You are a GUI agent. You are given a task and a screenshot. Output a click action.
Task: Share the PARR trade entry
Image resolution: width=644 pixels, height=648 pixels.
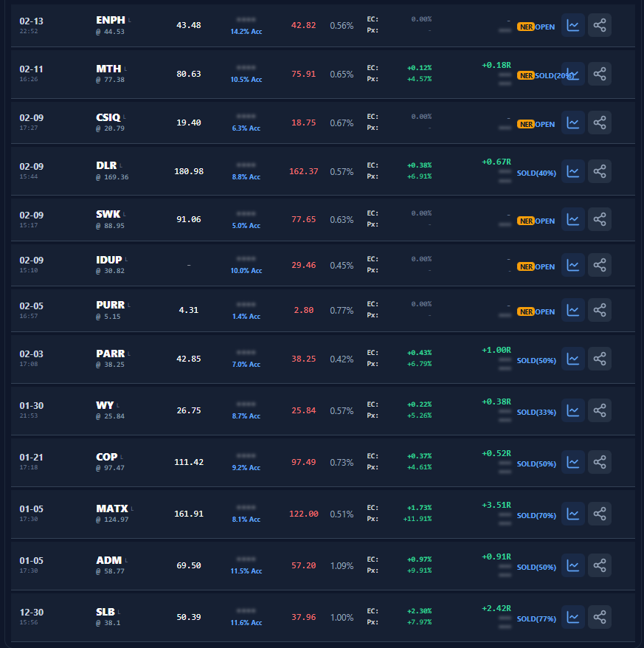(600, 359)
